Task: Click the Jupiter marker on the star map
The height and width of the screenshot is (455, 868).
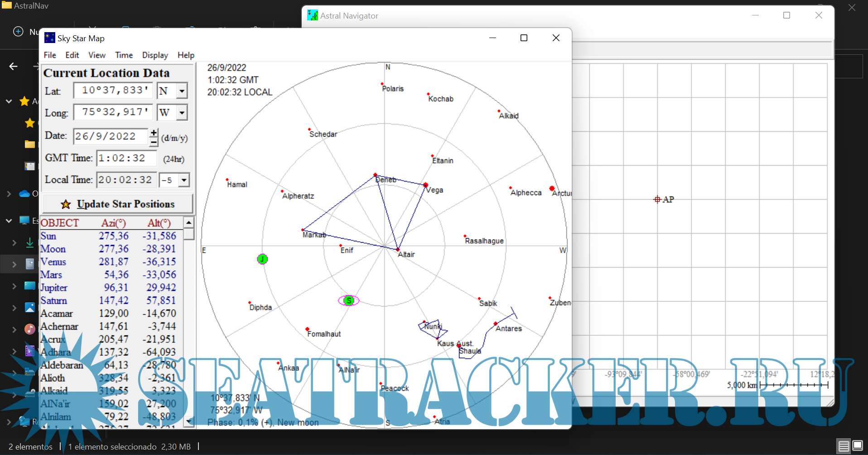Action: click(x=262, y=259)
